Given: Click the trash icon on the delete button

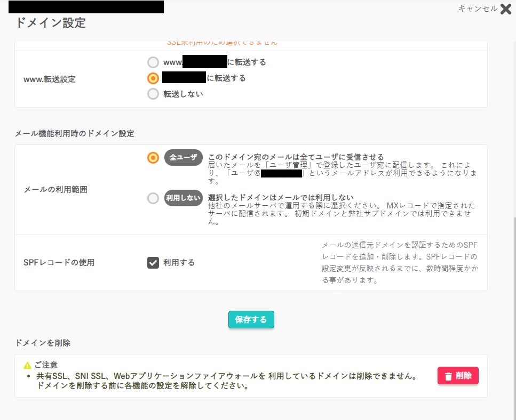Looking at the screenshot, I should tap(448, 376).
